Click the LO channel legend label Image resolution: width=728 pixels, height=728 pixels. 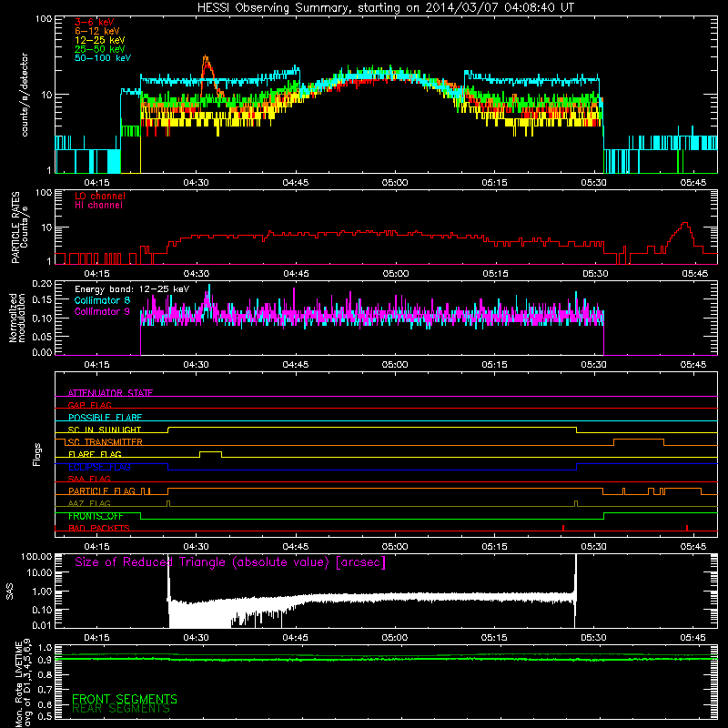click(x=100, y=196)
